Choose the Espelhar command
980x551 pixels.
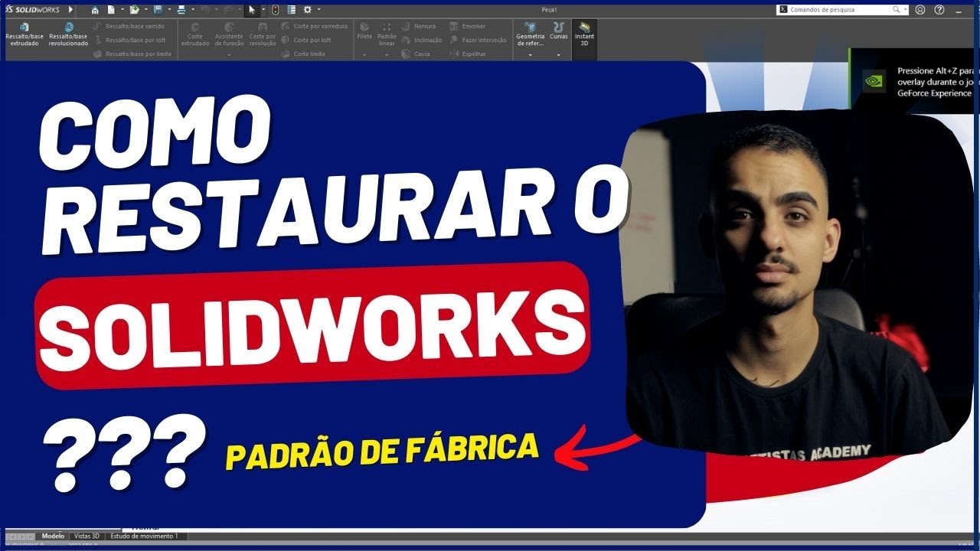(468, 54)
